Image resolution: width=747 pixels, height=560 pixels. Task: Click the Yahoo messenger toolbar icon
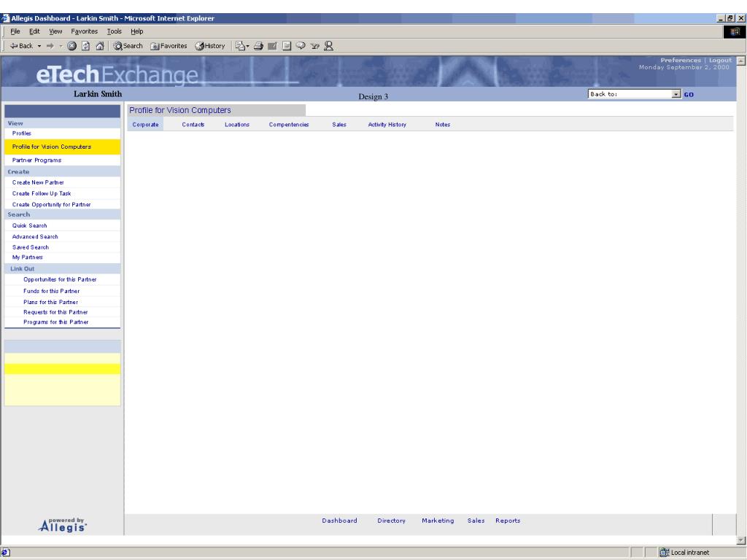pyautogui.click(x=314, y=46)
